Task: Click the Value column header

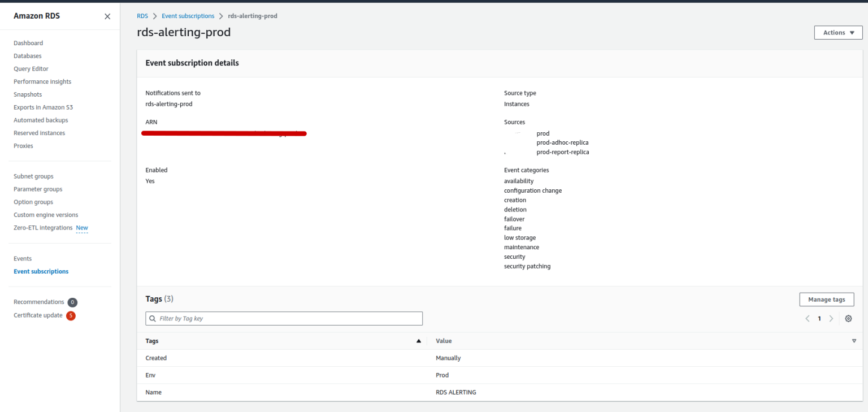Action: pos(444,341)
